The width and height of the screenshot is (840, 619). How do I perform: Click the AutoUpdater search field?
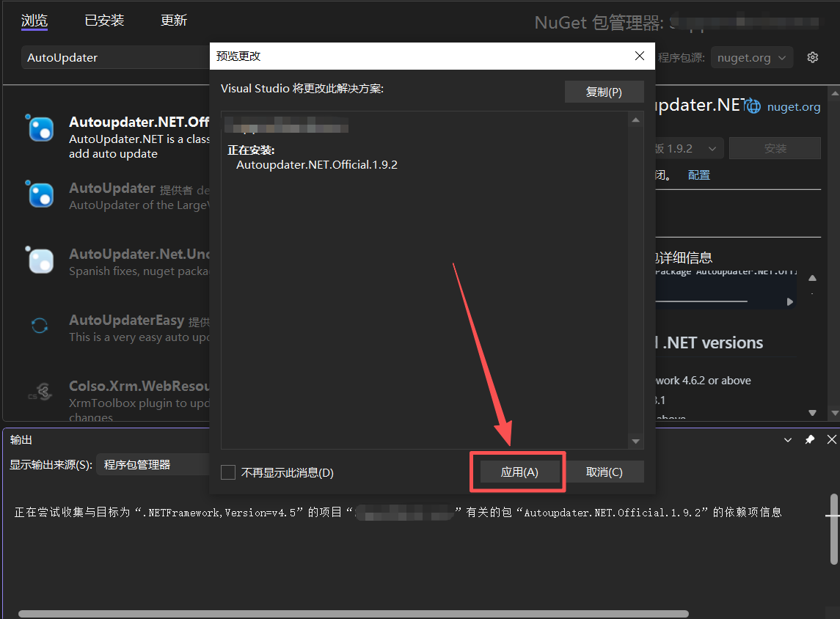(x=115, y=57)
